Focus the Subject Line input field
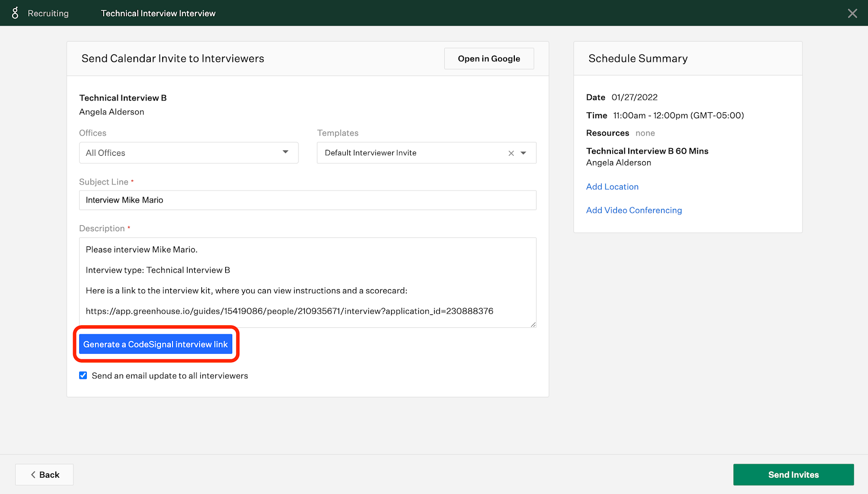 [x=308, y=200]
